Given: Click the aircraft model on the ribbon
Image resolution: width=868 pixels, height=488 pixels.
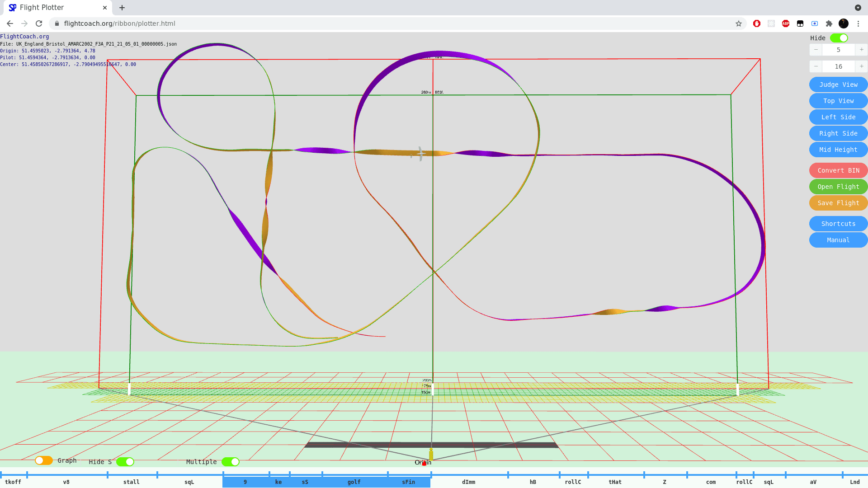Looking at the screenshot, I should tap(420, 154).
